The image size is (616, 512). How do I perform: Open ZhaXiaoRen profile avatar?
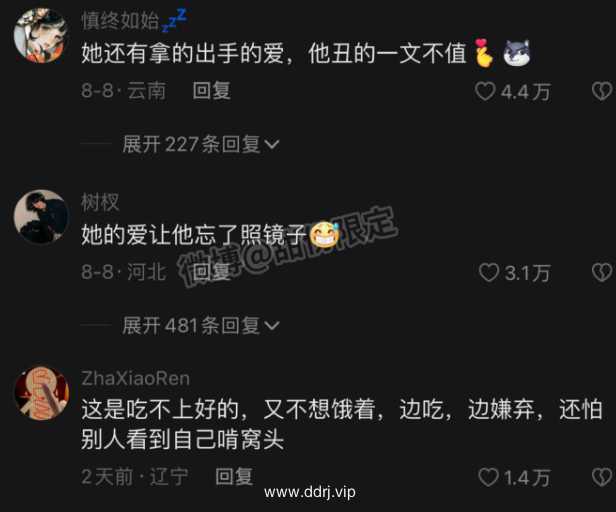(x=41, y=393)
